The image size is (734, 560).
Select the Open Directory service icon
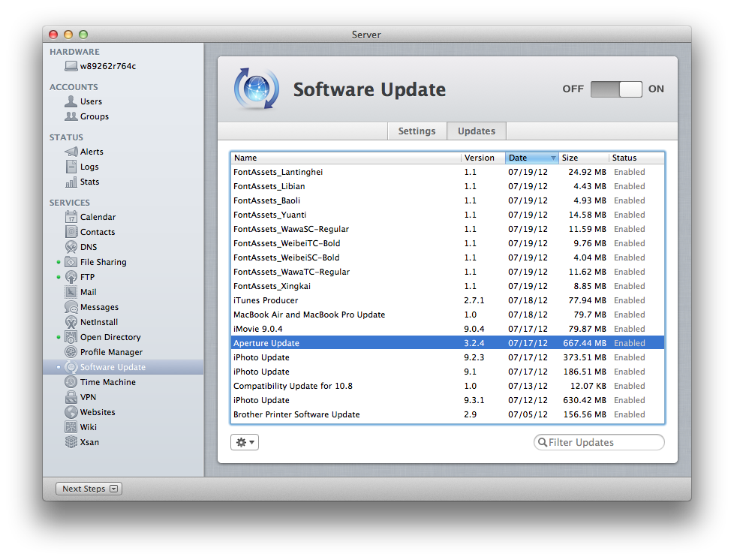[x=71, y=337]
